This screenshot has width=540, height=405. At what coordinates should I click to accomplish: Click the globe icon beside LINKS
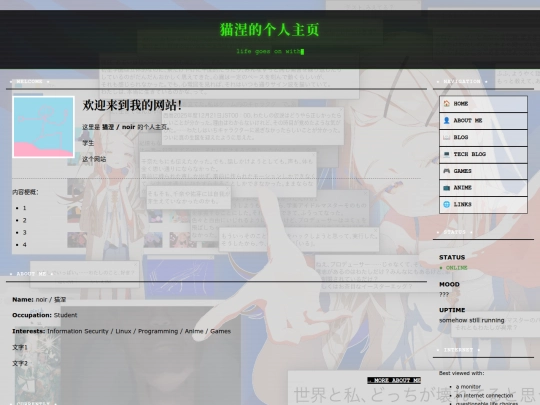coord(446,204)
